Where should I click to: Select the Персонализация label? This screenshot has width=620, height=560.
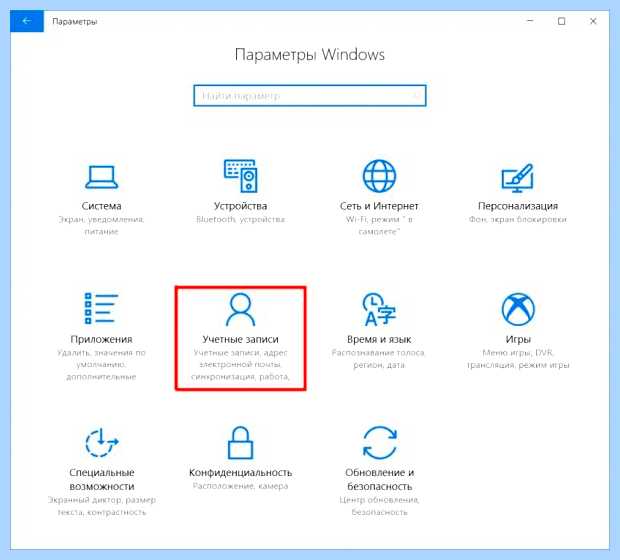[x=518, y=206]
